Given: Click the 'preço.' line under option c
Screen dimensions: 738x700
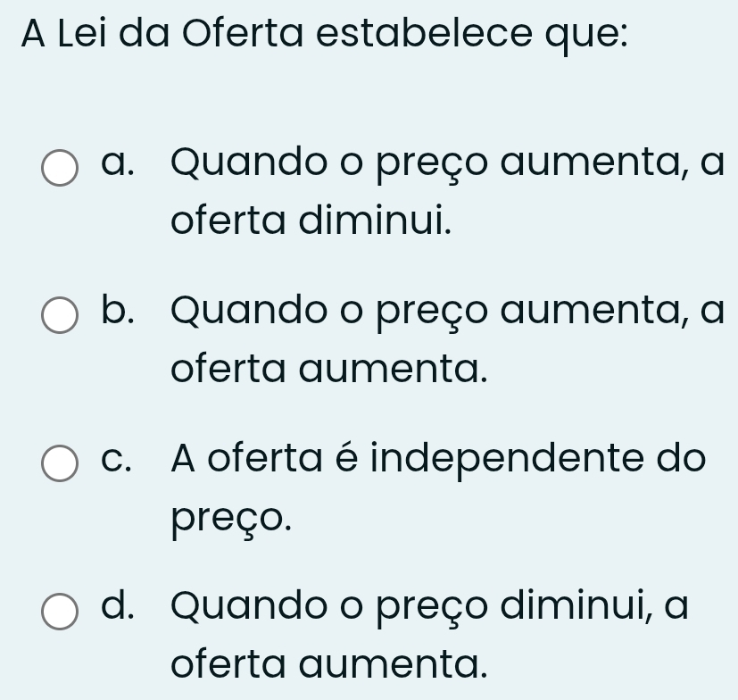Looking at the screenshot, I should coord(230,516).
